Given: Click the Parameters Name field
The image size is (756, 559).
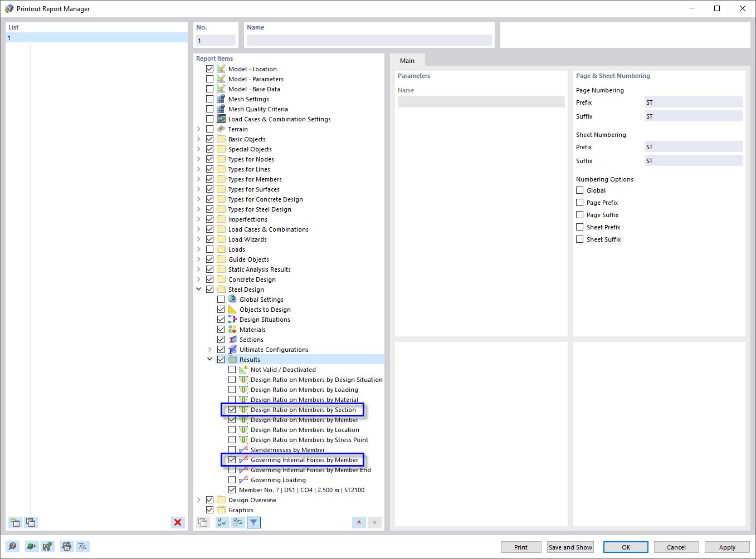Looking at the screenshot, I should tap(481, 102).
